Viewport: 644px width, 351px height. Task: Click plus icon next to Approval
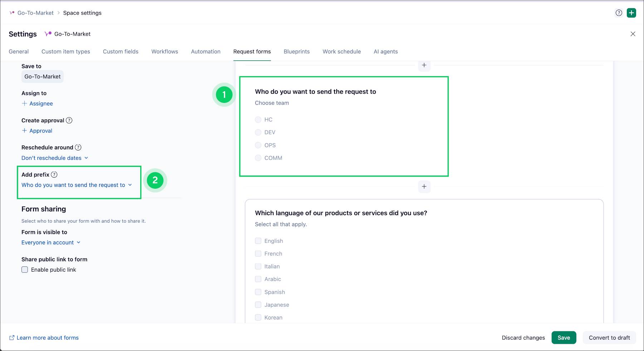coord(24,130)
